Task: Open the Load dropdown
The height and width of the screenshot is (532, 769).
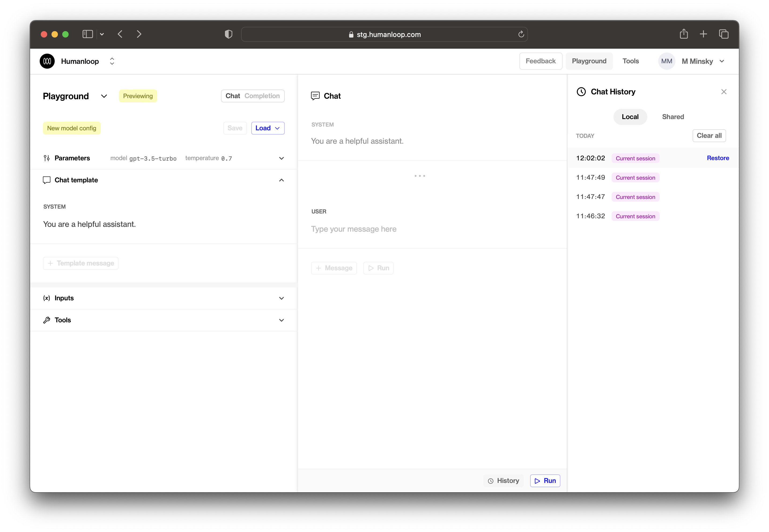Action: (268, 128)
